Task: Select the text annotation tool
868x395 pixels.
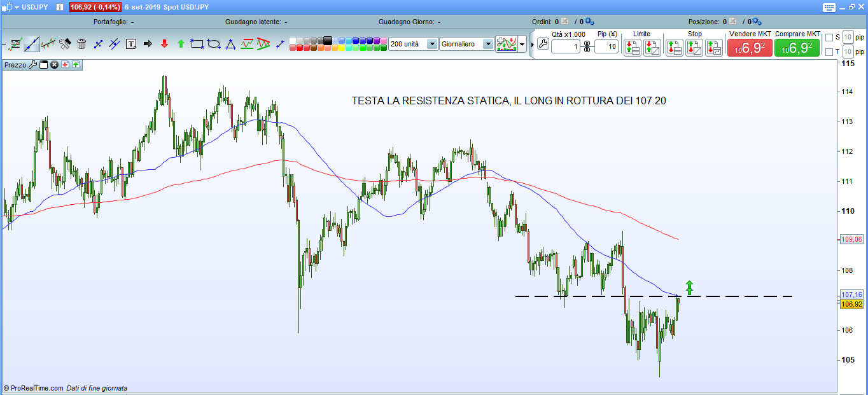Action: [131, 44]
